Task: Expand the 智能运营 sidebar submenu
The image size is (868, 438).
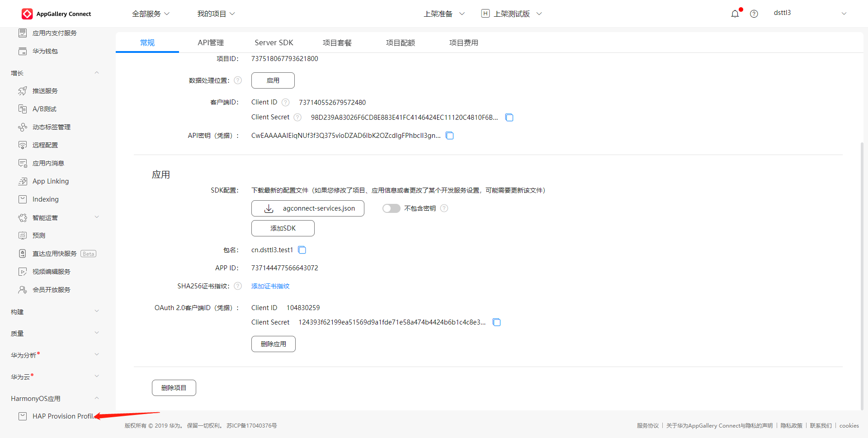Action: tap(97, 217)
